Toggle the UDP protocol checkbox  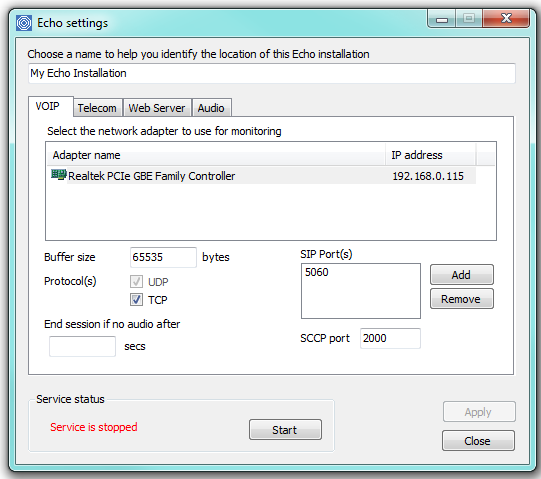(x=136, y=282)
